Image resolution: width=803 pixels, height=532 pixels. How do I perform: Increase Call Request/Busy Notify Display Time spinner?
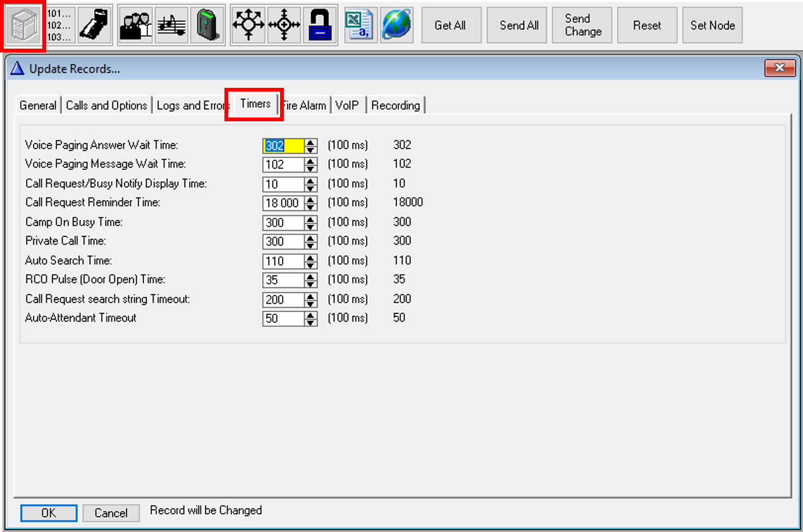tap(310, 181)
